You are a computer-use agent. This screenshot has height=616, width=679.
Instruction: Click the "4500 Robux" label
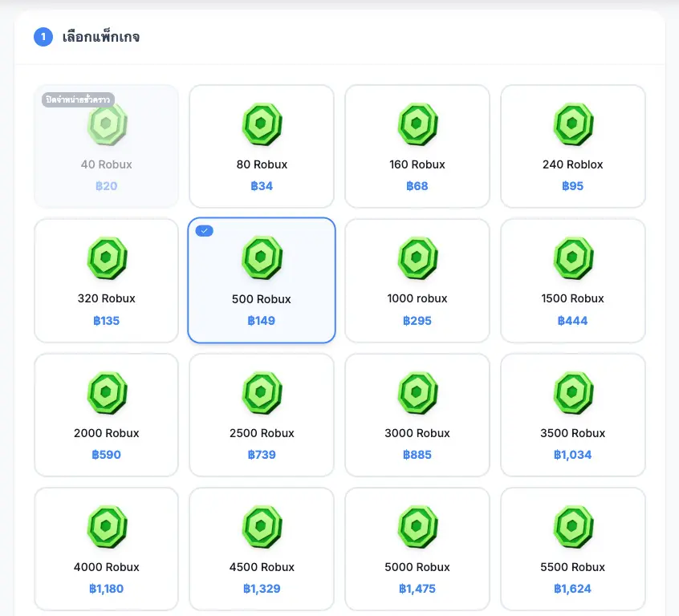click(262, 567)
